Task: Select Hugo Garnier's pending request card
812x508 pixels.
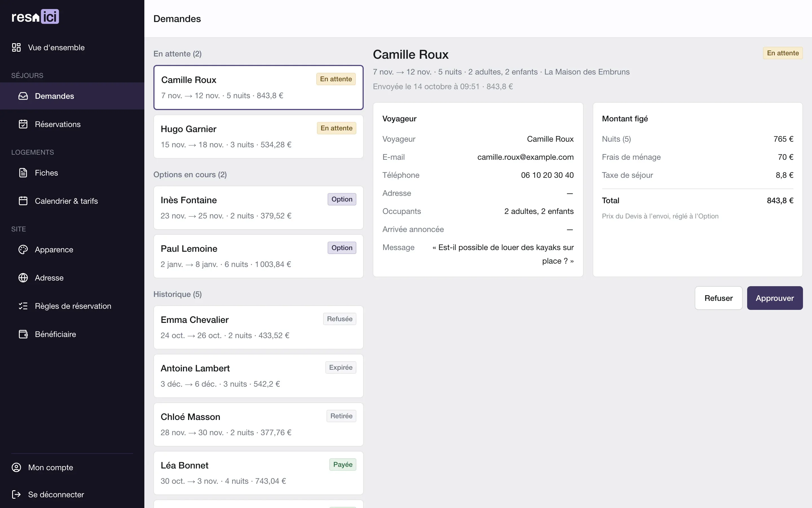Action: (258, 137)
